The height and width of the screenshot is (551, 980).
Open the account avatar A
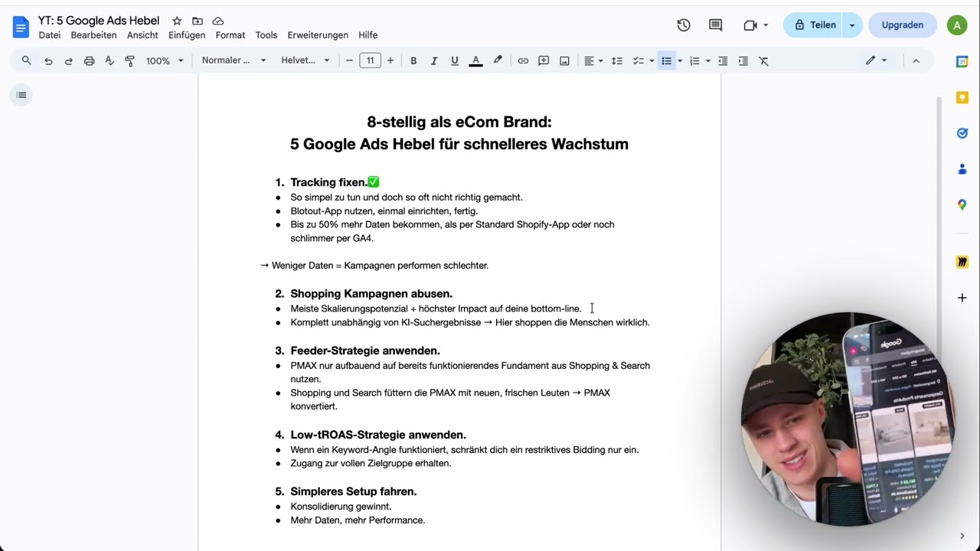956,25
